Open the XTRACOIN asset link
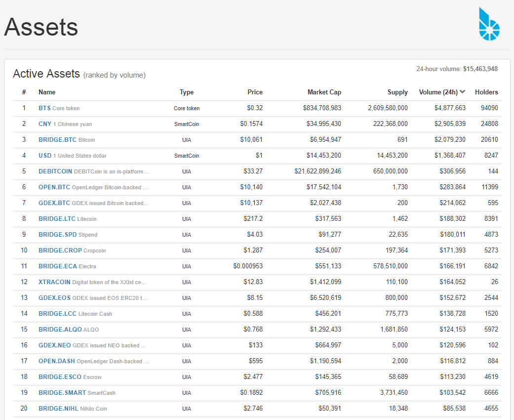Screen dimensions: 514x420 (x=54, y=282)
